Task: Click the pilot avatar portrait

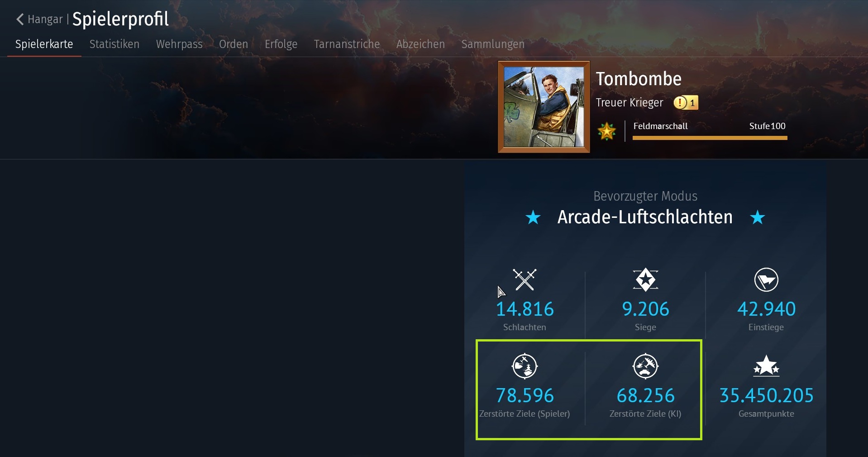Action: point(544,107)
